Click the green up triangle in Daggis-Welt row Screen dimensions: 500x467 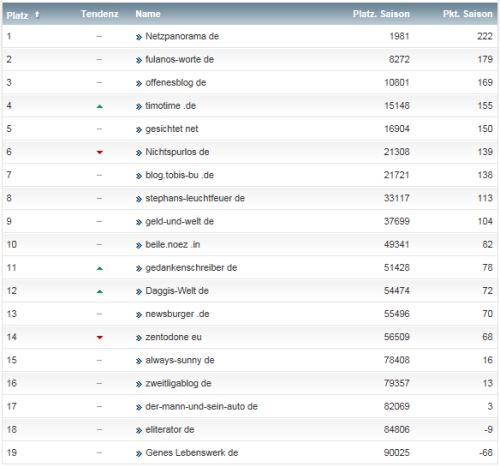click(x=99, y=291)
